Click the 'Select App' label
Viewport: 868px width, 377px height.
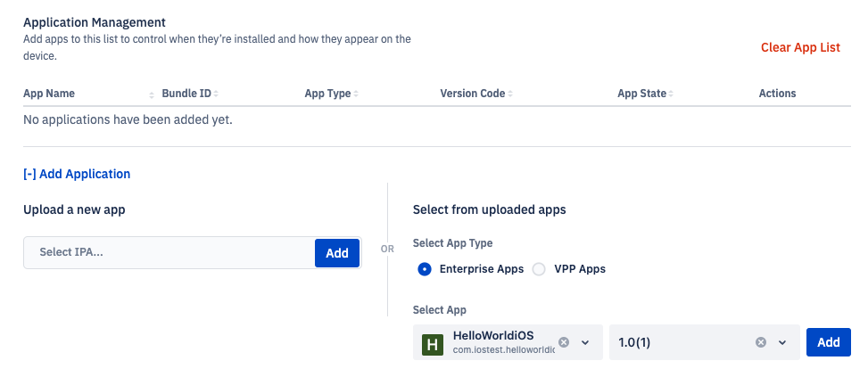440,310
